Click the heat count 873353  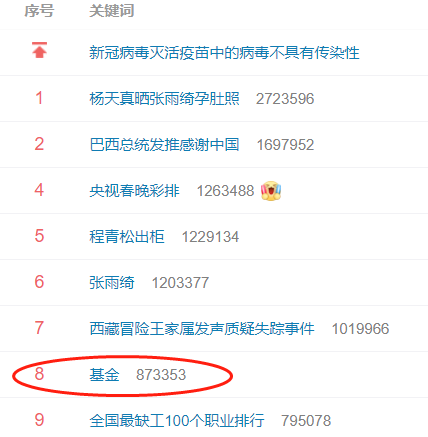click(161, 375)
